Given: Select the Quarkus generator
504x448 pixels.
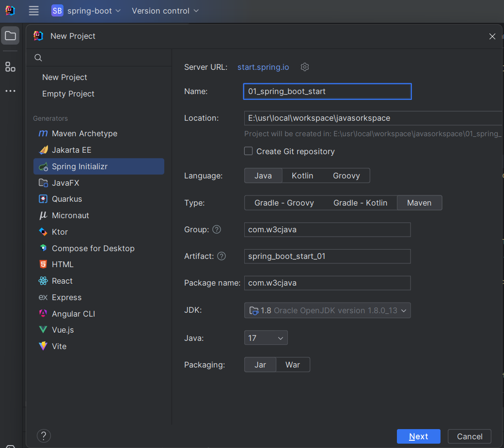Looking at the screenshot, I should [99, 199].
